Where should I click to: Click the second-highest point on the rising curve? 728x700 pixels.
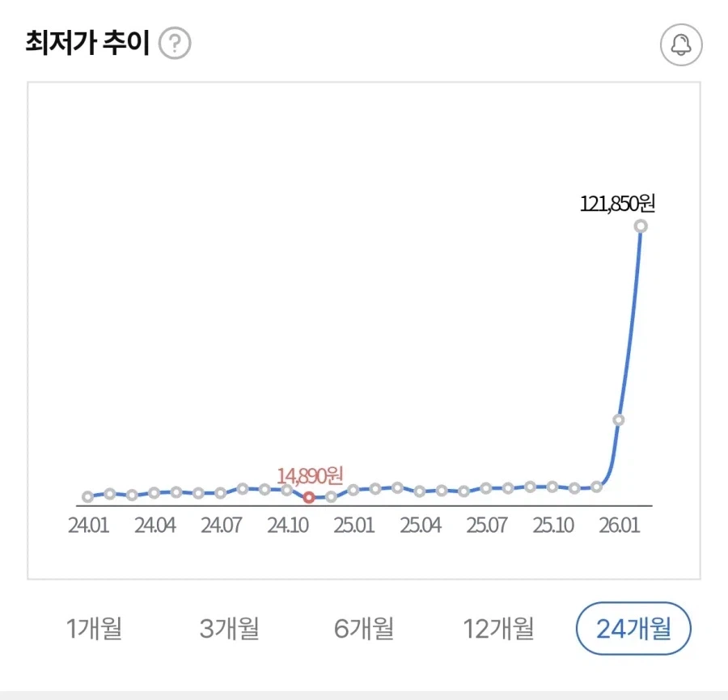619,420
